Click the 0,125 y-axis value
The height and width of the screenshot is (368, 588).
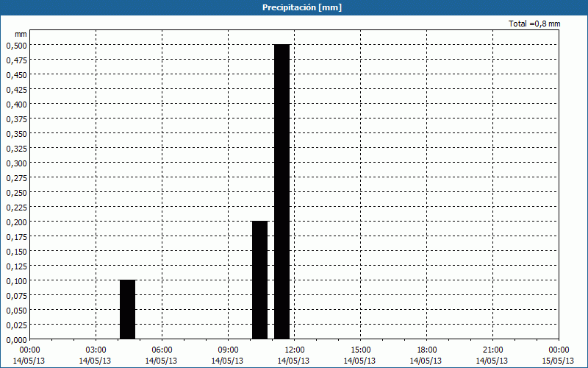click(x=16, y=266)
